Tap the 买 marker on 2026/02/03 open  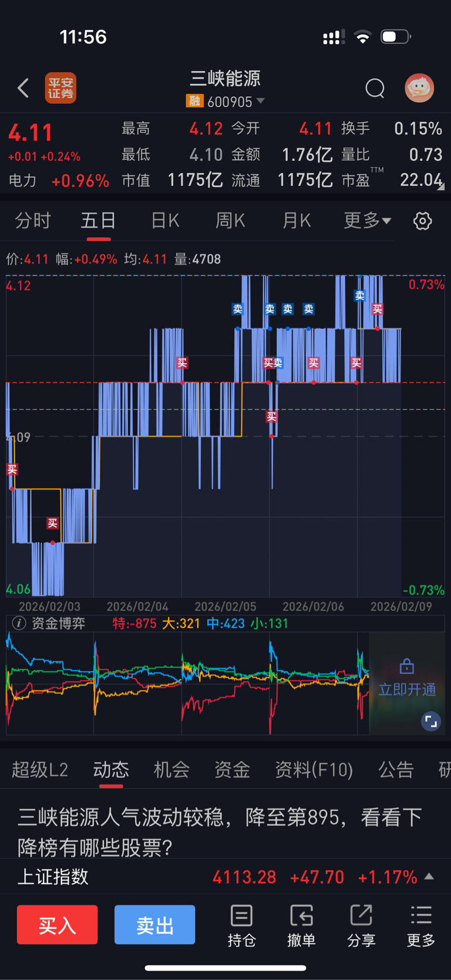point(12,469)
